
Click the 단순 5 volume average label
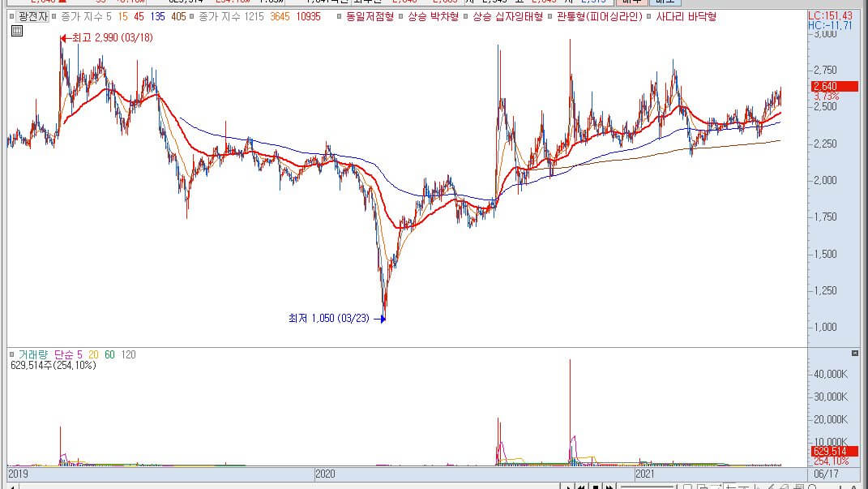click(68, 354)
